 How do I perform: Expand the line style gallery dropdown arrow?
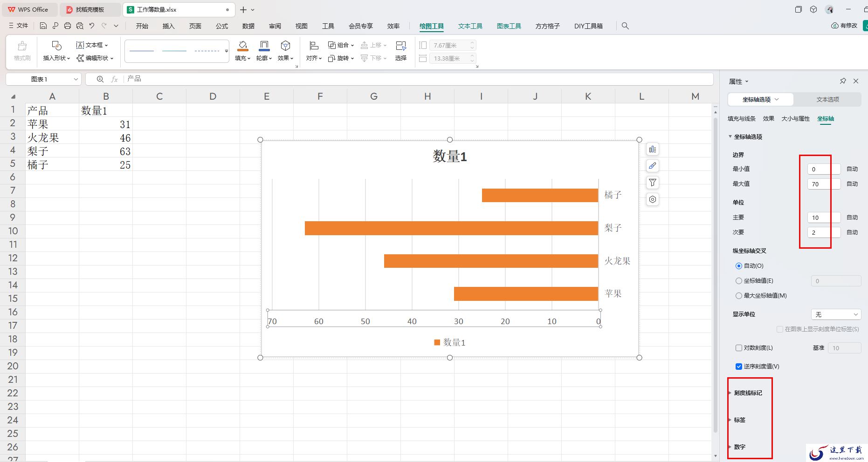pyautogui.click(x=227, y=51)
